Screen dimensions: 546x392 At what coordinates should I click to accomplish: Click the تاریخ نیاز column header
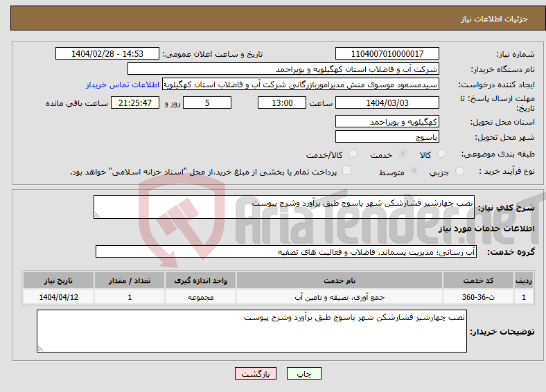coord(58,280)
